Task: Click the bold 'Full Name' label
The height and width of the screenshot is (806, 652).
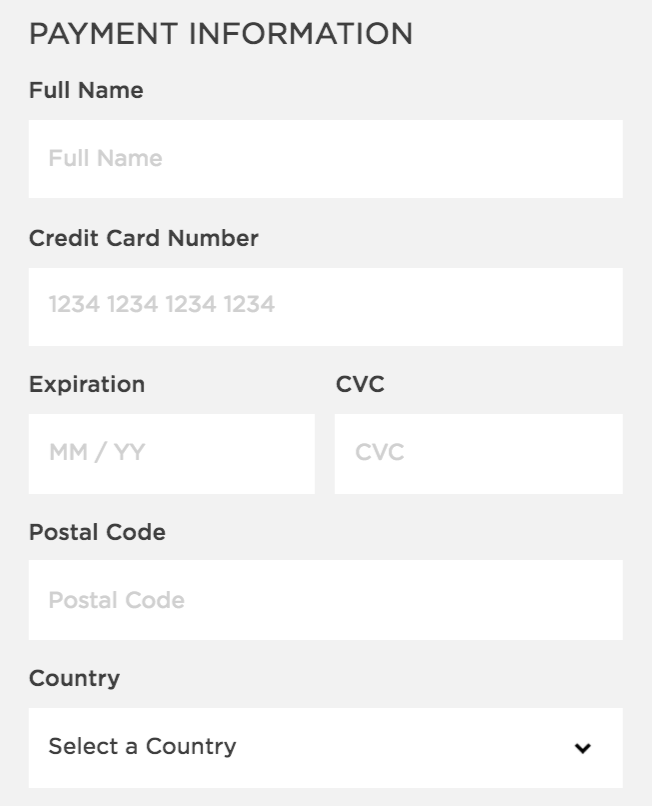Action: coord(86,91)
